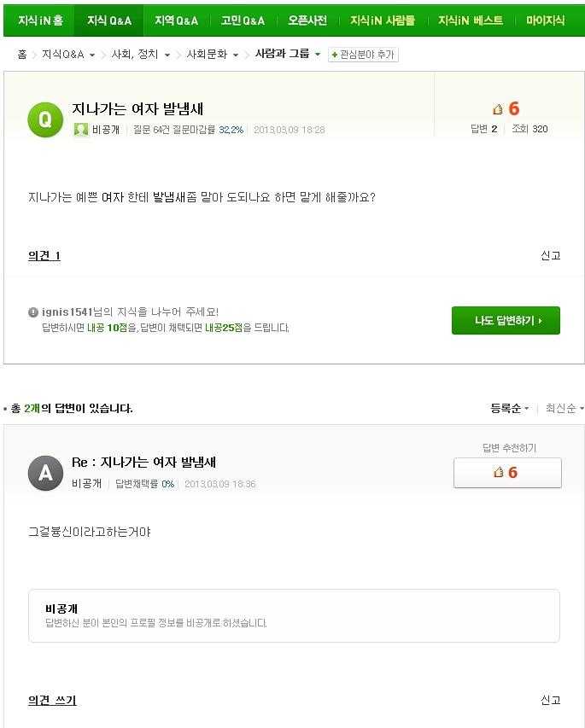Click the 나도 답변하기 button
This screenshot has height=728, width=585.
click(x=506, y=320)
